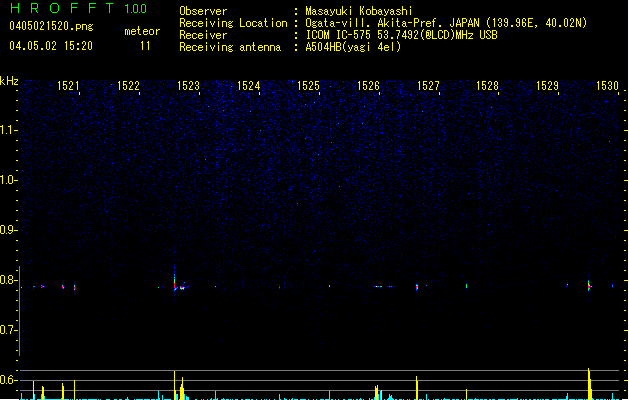Screen dimensions: 629x400
Task: Click the Receiving antenna label
Action: [230, 47]
